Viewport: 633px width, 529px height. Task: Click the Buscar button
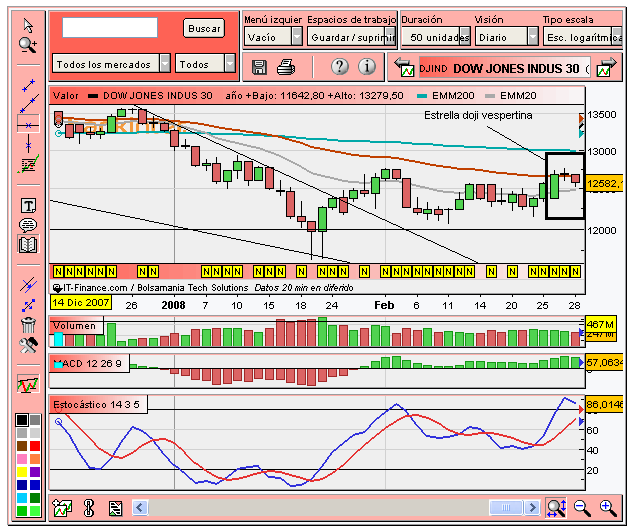click(x=204, y=29)
